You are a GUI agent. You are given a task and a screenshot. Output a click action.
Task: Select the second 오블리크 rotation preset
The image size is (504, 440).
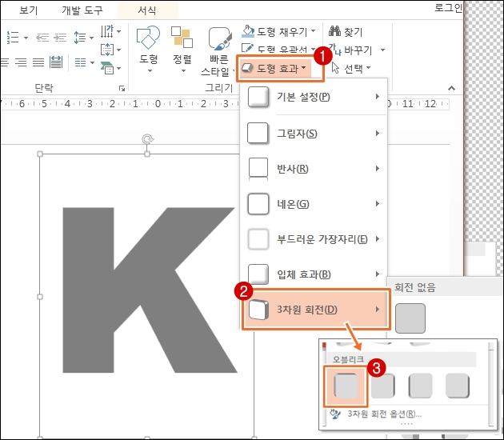[382, 386]
